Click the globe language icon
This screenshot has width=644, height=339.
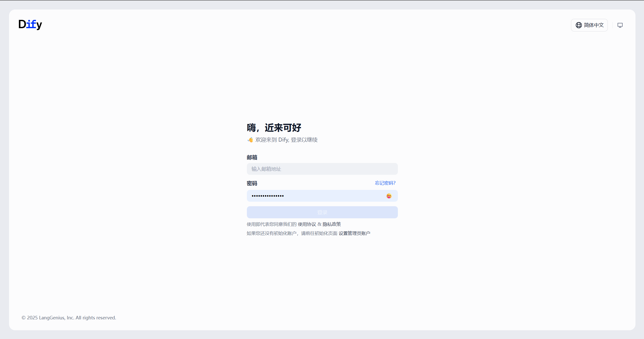(x=579, y=25)
